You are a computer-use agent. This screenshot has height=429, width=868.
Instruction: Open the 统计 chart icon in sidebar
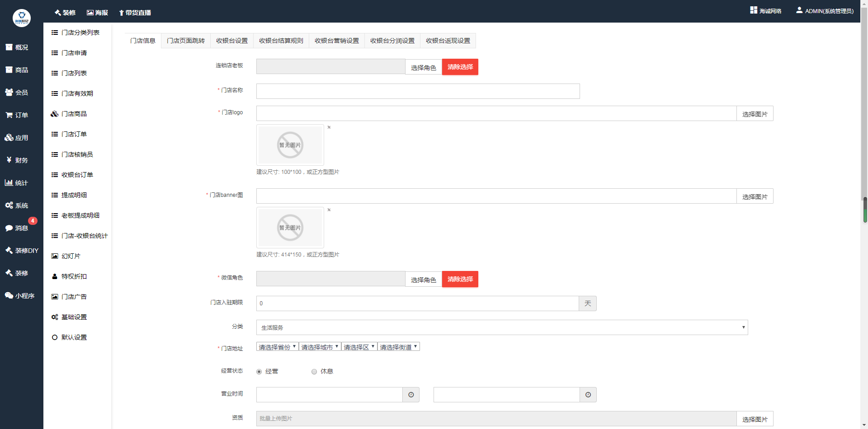9,182
